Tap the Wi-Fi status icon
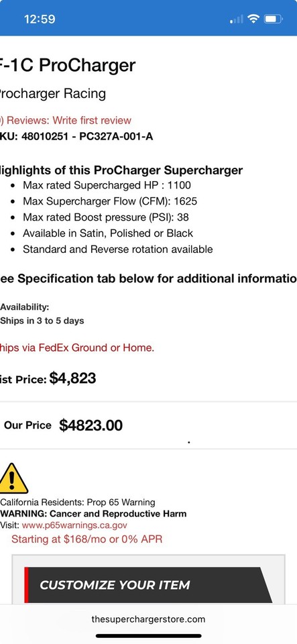The image size is (297, 644). (254, 19)
